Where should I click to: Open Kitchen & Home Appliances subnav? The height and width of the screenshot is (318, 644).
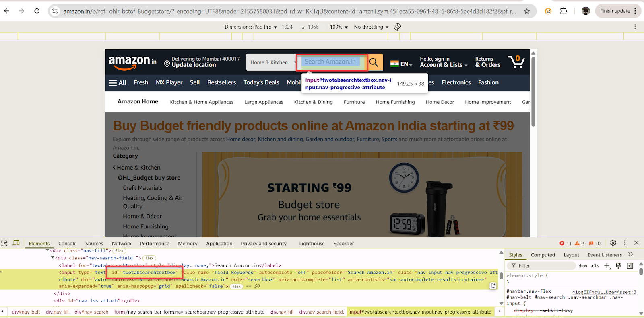(202, 102)
